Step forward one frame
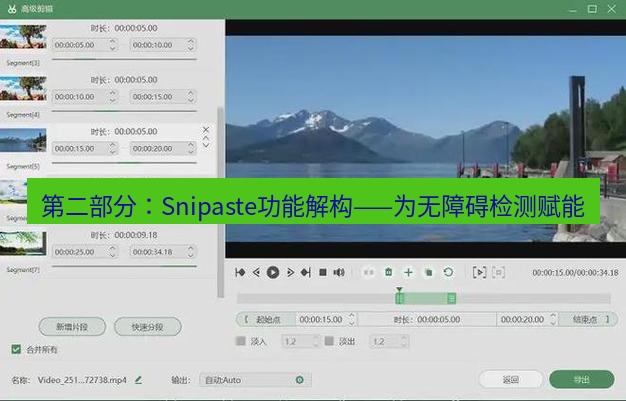The image size is (626, 401). click(290, 272)
